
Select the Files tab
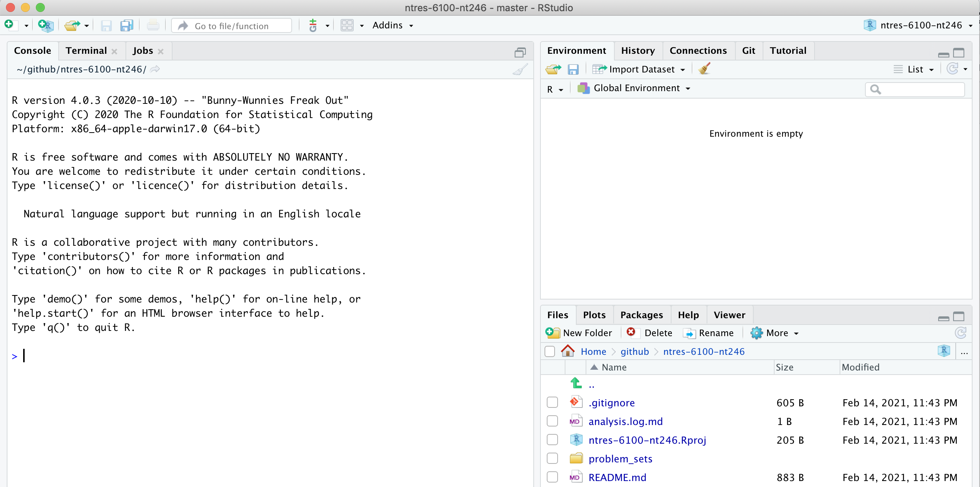pyautogui.click(x=558, y=315)
